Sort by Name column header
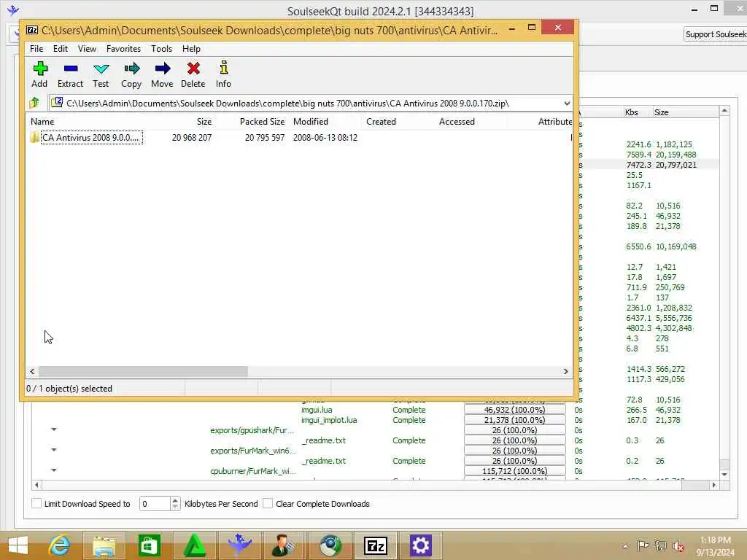The image size is (747, 560). coord(42,122)
